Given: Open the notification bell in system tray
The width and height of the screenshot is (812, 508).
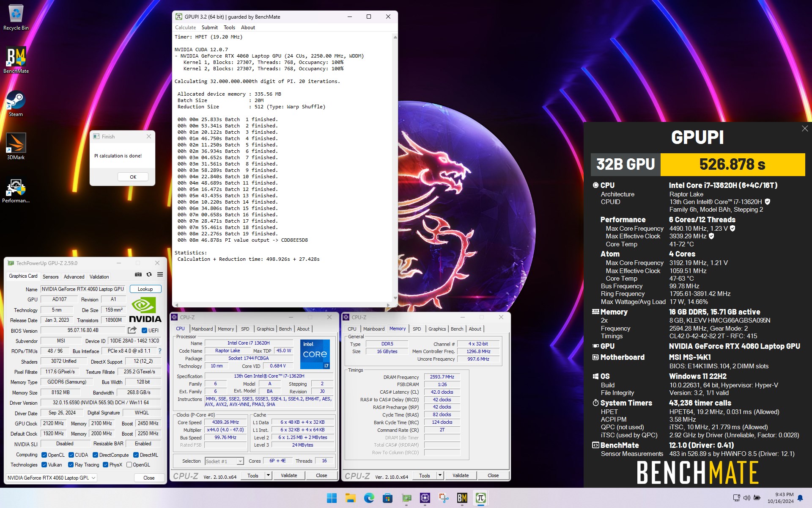Looking at the screenshot, I should pyautogui.click(x=800, y=498).
